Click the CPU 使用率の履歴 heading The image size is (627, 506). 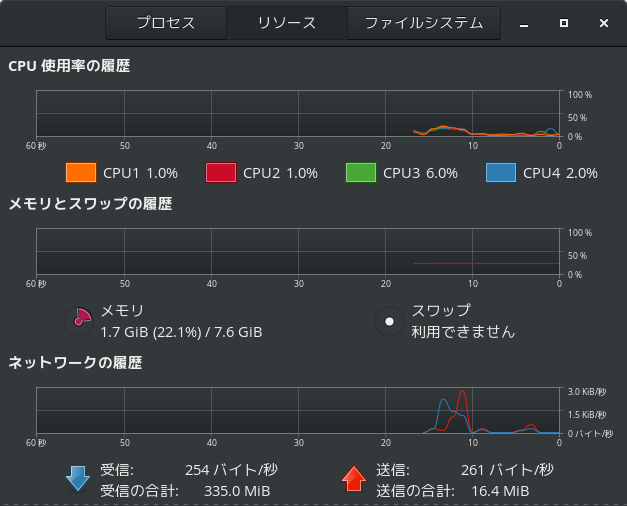click(x=69, y=66)
